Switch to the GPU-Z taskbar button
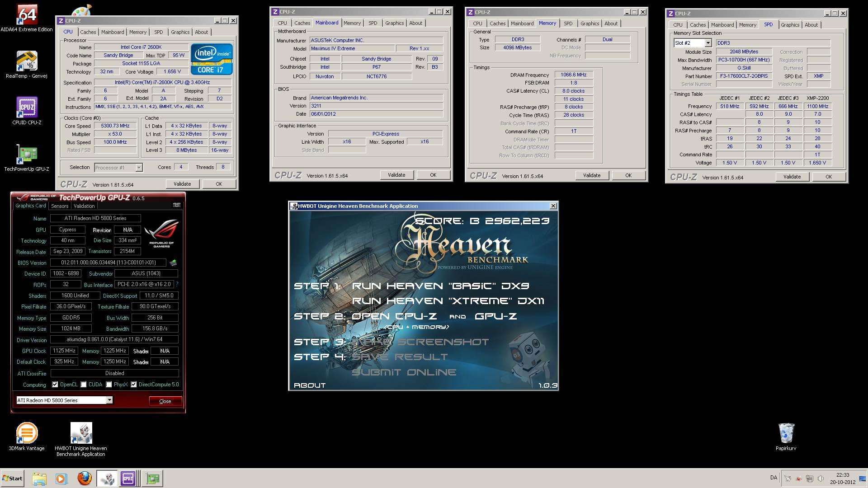The width and height of the screenshot is (868, 488). pos(153,479)
